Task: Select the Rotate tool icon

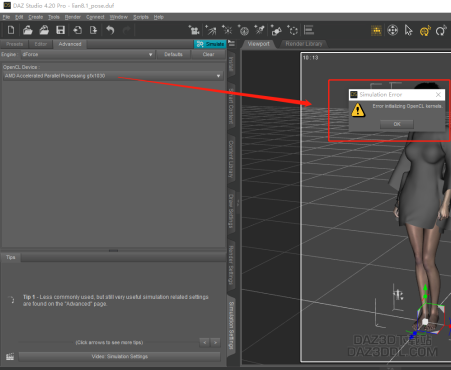Action: 441,31
